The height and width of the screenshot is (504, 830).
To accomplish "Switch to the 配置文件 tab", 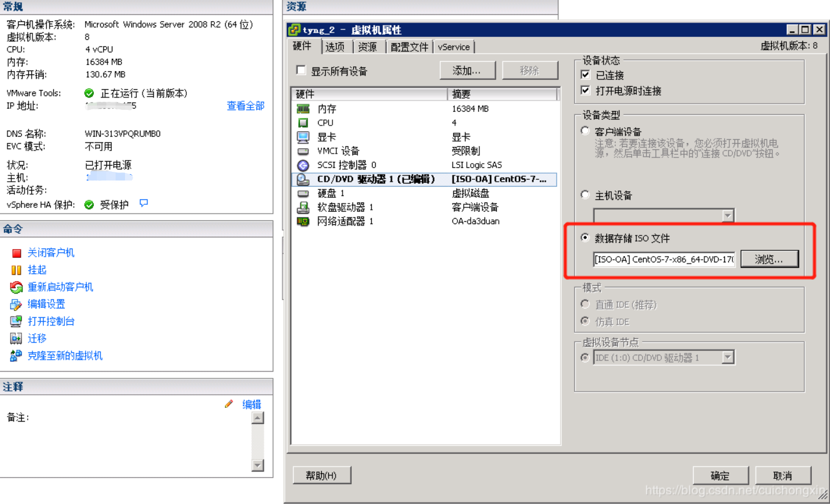I will point(410,47).
